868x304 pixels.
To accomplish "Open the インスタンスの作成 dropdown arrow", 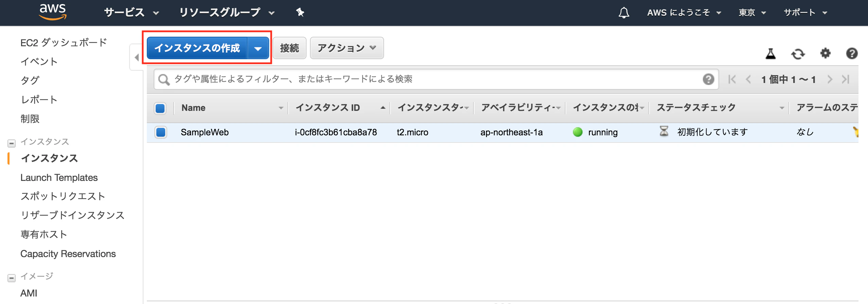I will 258,48.
